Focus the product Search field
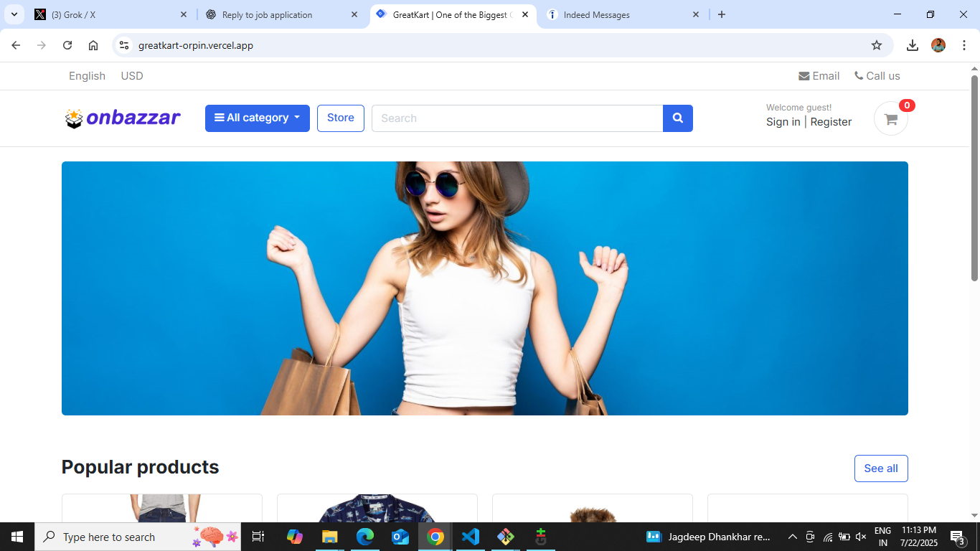980x551 pixels. 517,118
